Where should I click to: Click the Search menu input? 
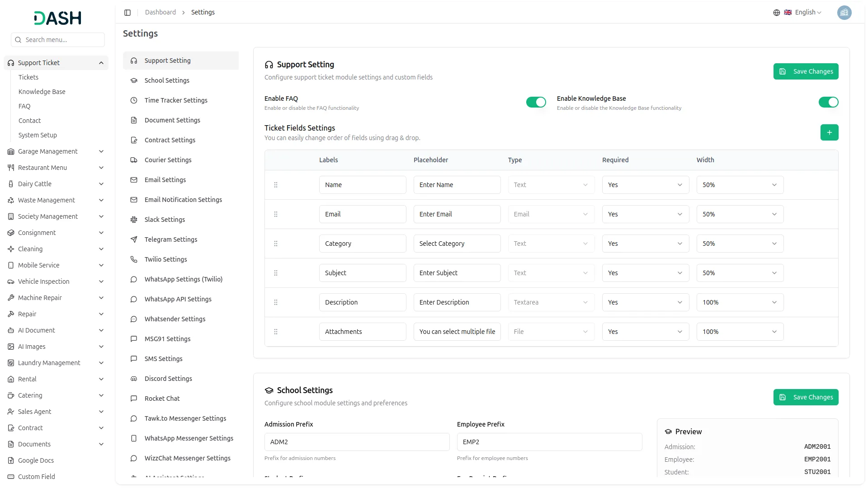coord(58,40)
